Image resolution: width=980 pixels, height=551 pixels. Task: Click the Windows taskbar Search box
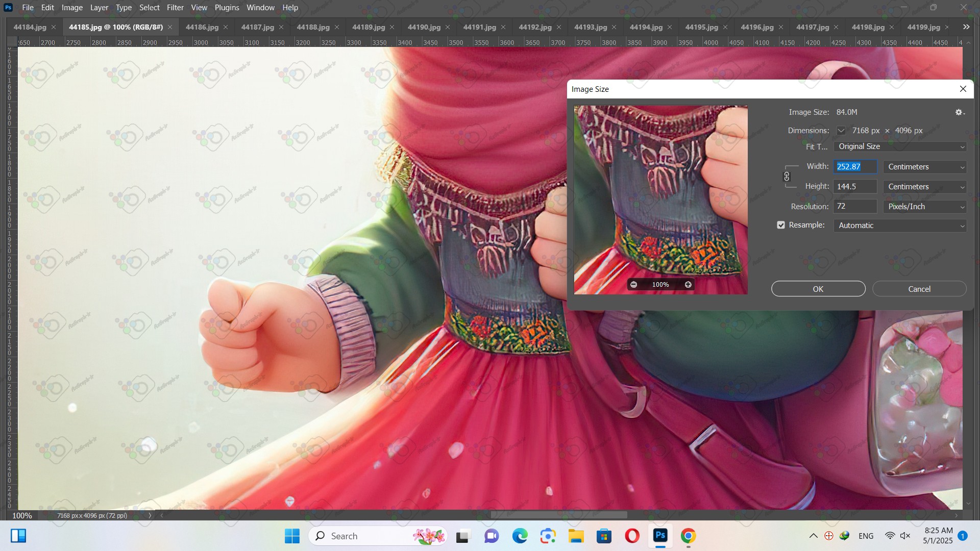pyautogui.click(x=378, y=536)
